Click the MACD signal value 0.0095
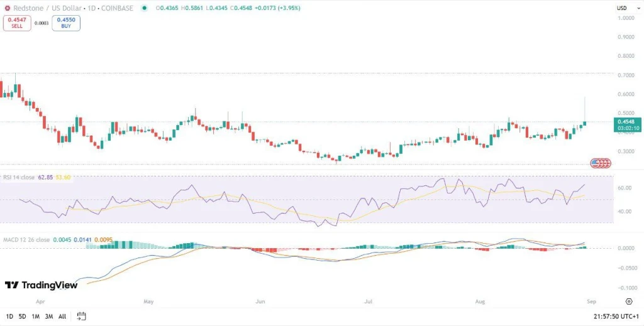This screenshot has height=326, width=644. tap(103, 239)
